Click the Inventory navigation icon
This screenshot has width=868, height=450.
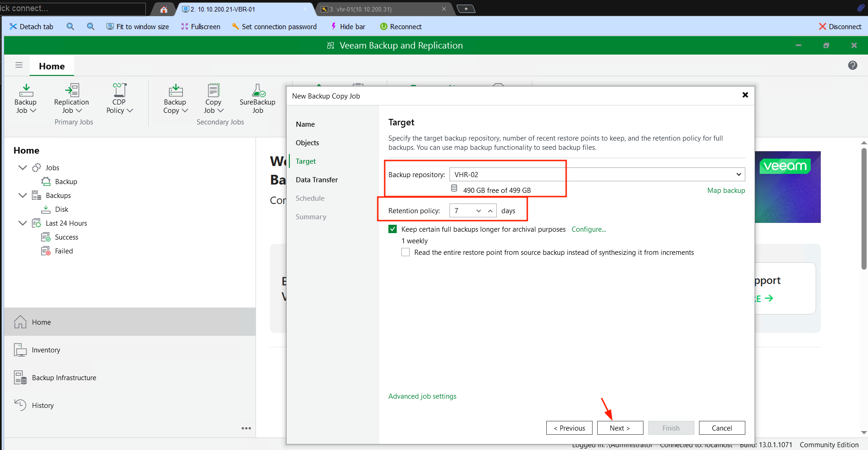tap(20, 350)
